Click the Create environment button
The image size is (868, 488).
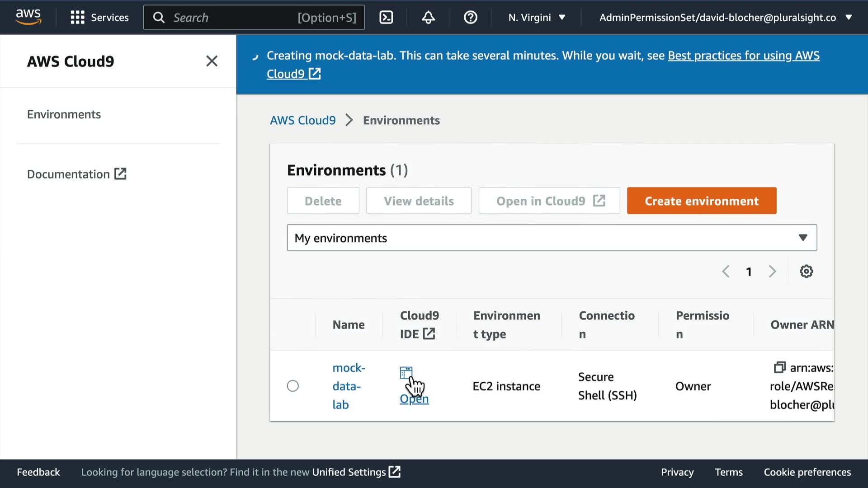[x=701, y=201]
